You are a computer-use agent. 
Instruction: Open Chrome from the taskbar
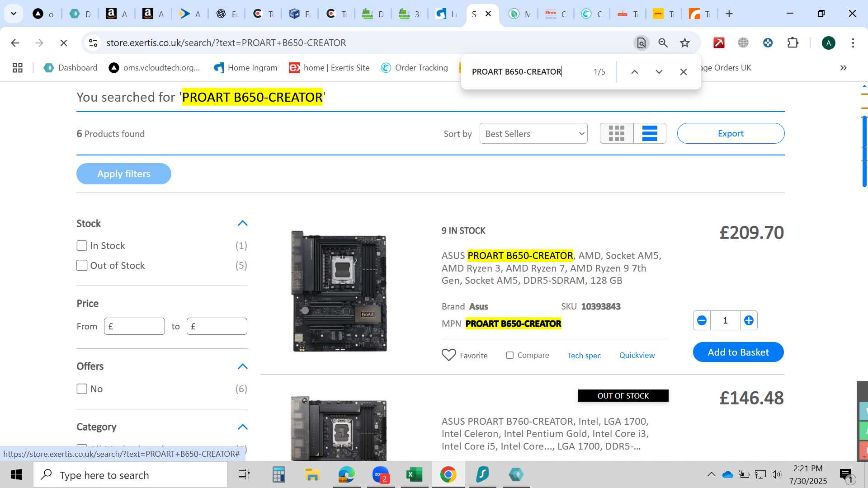[x=448, y=475]
